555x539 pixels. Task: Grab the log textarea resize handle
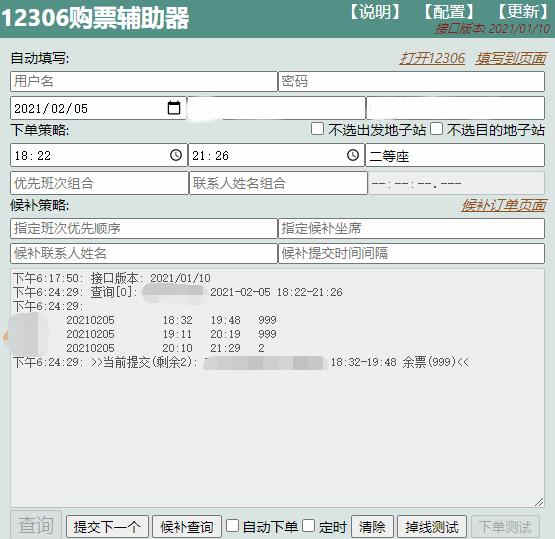(539, 502)
